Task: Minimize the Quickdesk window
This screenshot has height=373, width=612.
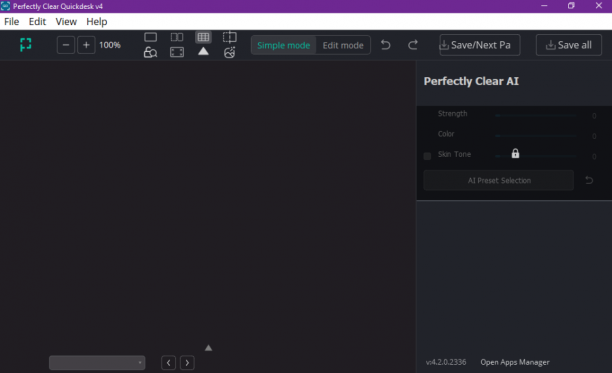Action: (544, 6)
